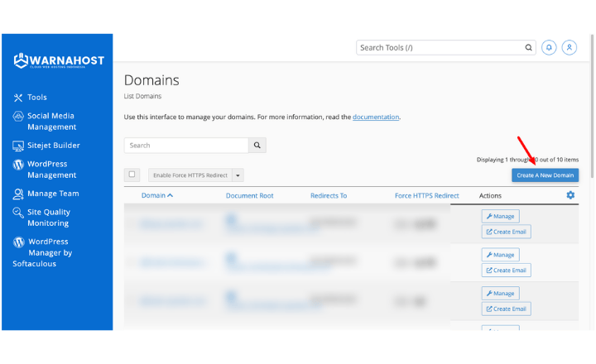Sort by Domain column
Screen dimensions: 596x364
(153, 195)
